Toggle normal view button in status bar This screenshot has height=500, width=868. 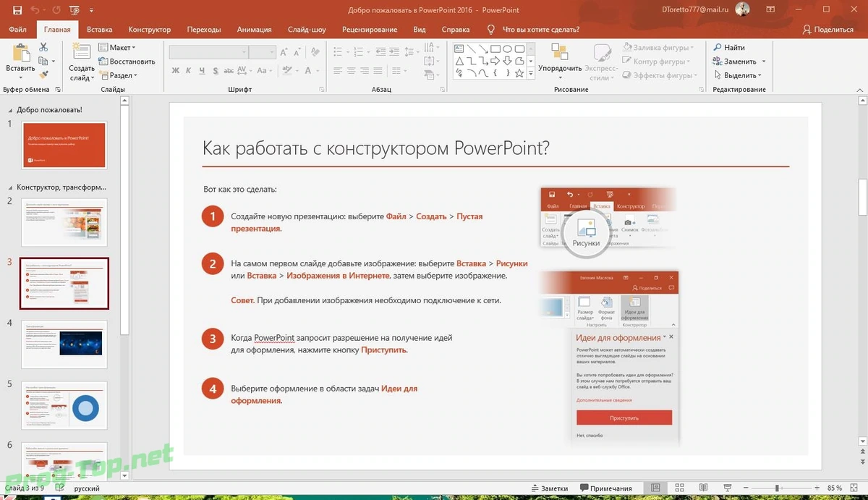[x=655, y=488]
